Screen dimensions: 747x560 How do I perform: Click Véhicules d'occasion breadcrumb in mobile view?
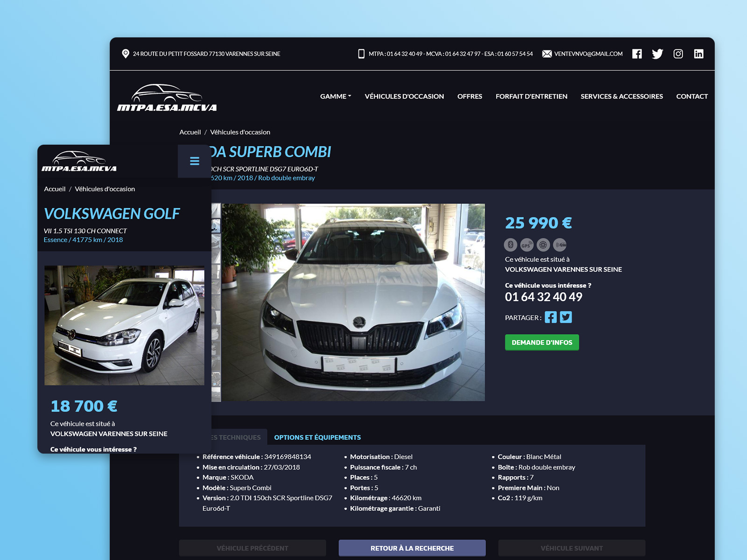tap(105, 189)
